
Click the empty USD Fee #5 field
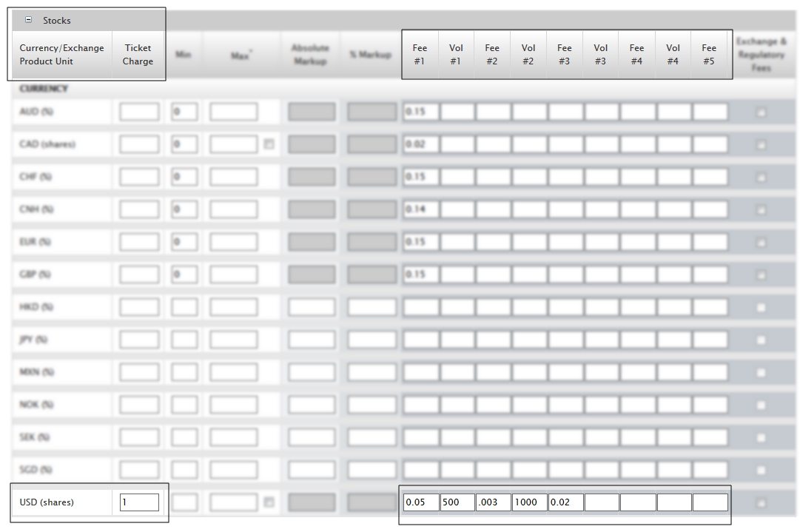tap(710, 502)
